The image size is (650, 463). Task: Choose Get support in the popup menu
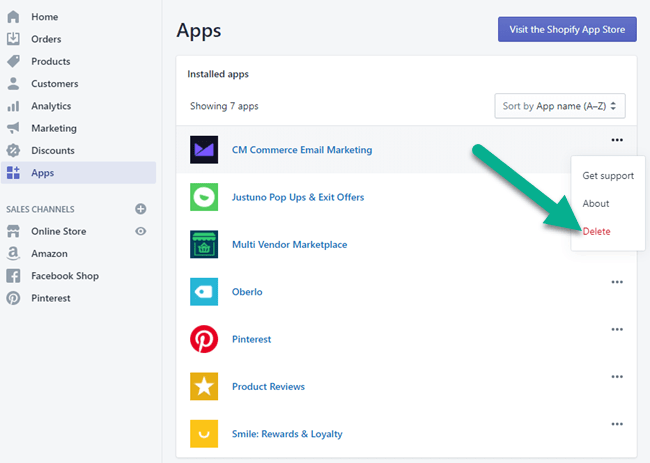pos(608,176)
